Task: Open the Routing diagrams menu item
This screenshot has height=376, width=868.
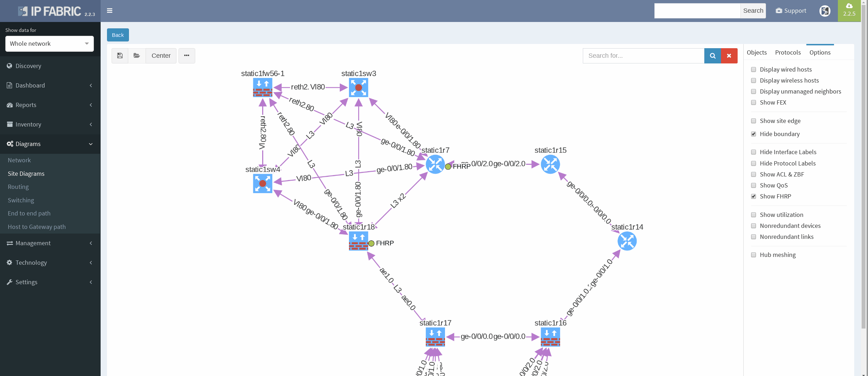Action: pyautogui.click(x=18, y=187)
